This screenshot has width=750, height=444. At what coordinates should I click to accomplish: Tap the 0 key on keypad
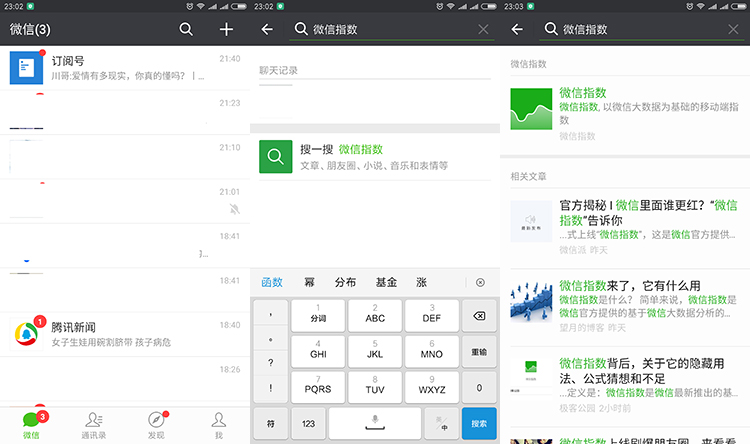tap(479, 387)
